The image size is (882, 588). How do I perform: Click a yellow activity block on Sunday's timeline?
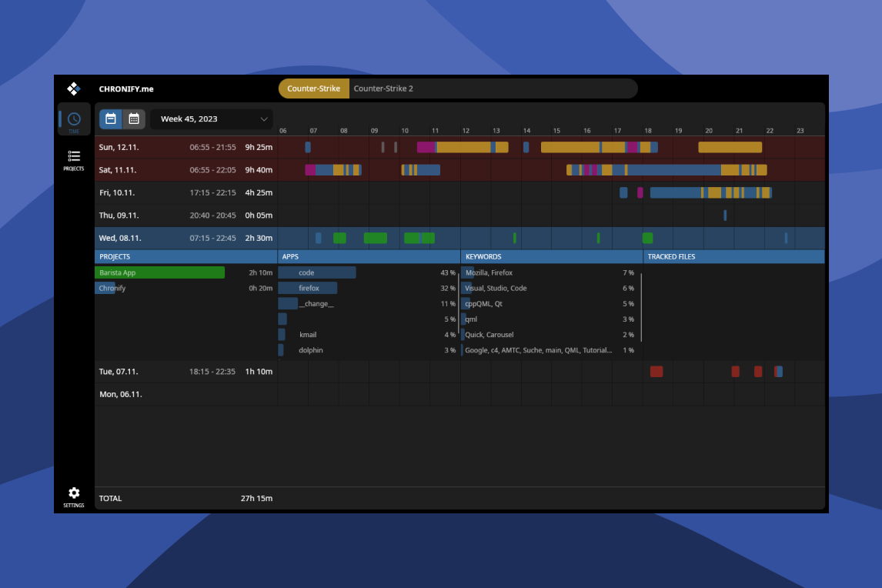tap(729, 146)
